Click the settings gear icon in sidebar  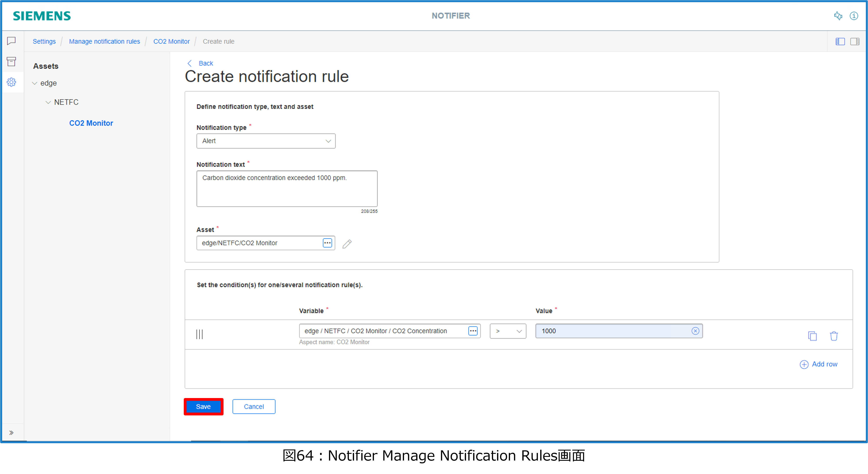[12, 82]
